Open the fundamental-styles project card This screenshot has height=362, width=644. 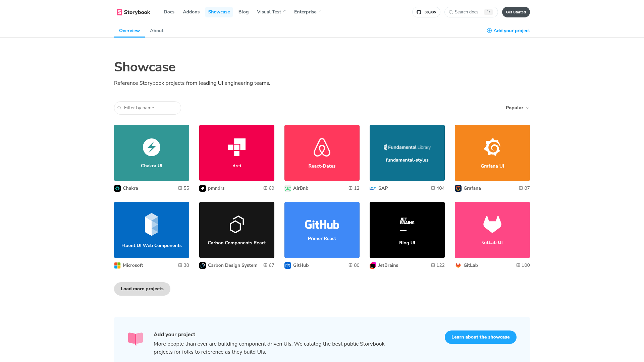point(407,153)
